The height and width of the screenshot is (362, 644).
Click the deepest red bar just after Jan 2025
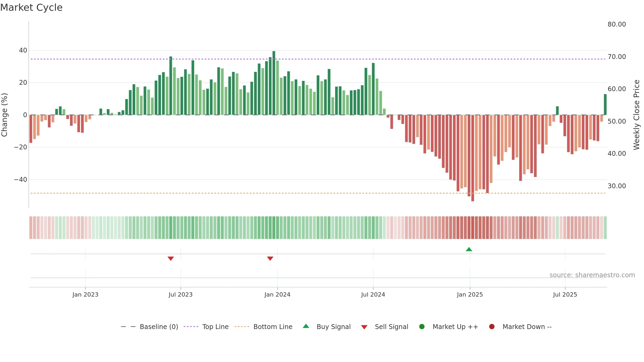click(x=473, y=158)
